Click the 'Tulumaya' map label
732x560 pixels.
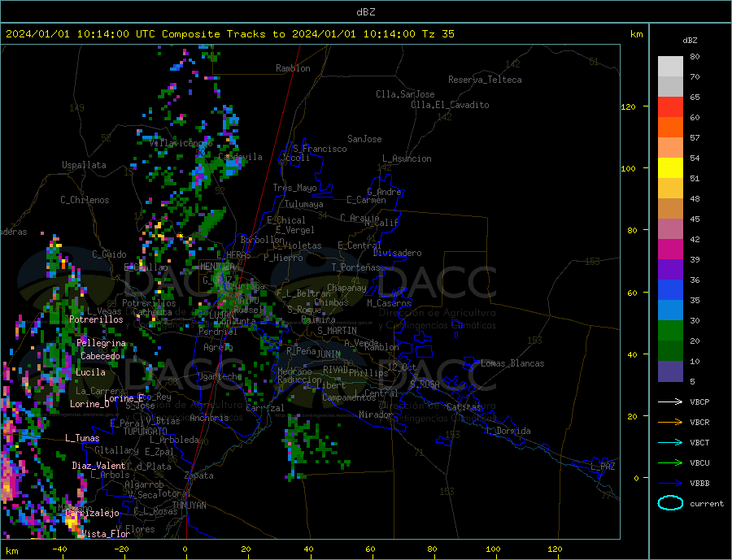tap(304, 204)
